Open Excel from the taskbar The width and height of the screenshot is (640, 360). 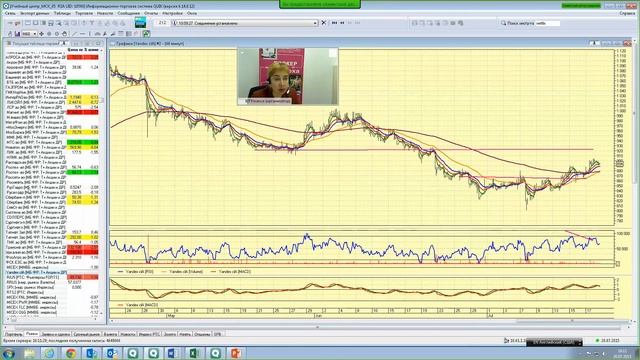point(194,353)
